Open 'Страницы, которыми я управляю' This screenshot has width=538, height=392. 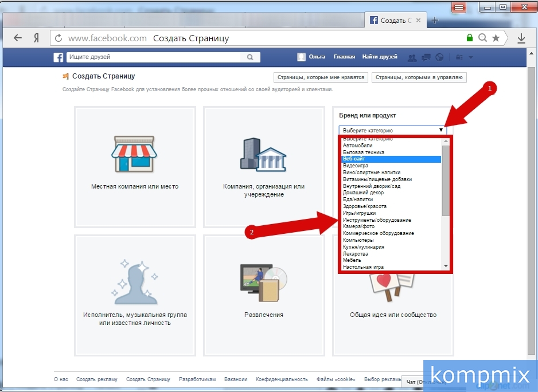419,77
